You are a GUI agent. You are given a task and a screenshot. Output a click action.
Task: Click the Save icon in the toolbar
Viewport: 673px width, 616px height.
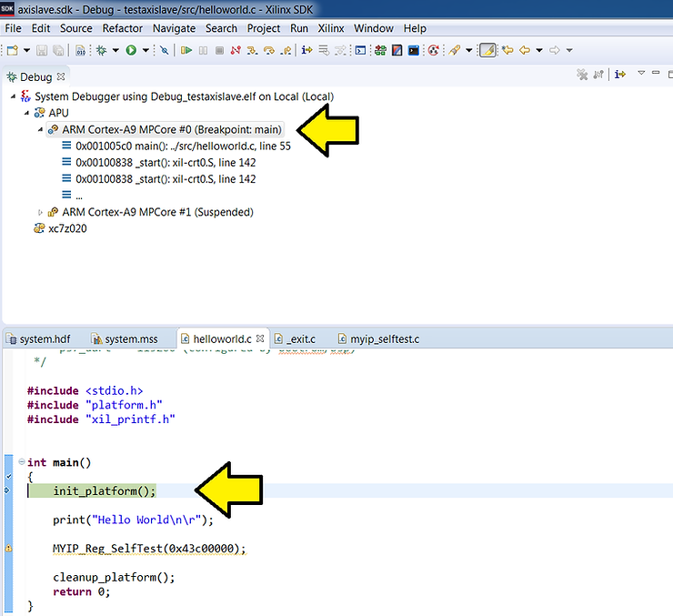tap(42, 50)
